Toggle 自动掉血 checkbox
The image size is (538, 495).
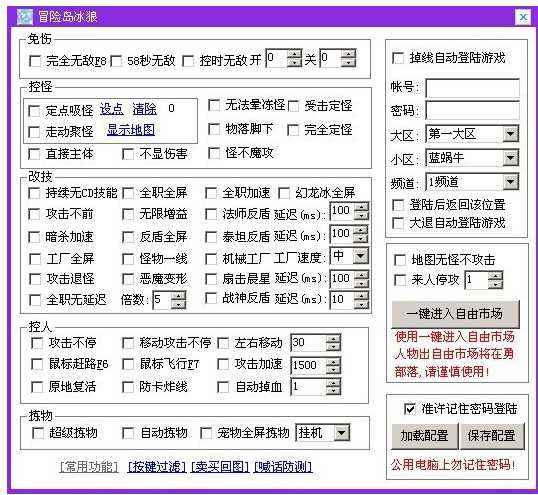click(x=223, y=387)
